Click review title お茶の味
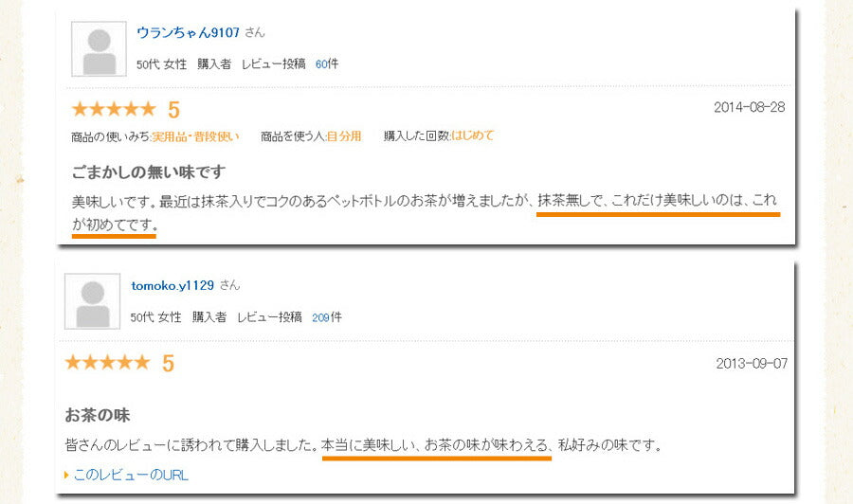 click(98, 415)
